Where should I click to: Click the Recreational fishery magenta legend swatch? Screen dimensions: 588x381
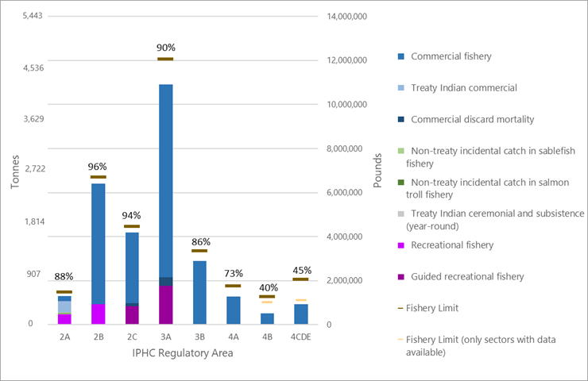pos(400,245)
